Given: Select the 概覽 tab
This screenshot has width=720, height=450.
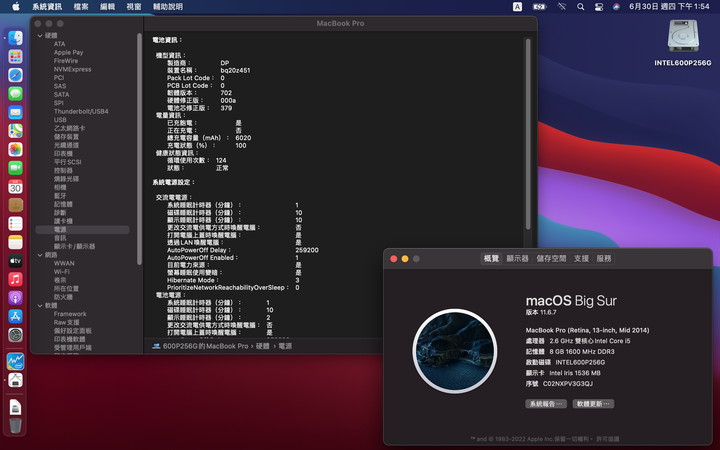Looking at the screenshot, I should click(491, 259).
